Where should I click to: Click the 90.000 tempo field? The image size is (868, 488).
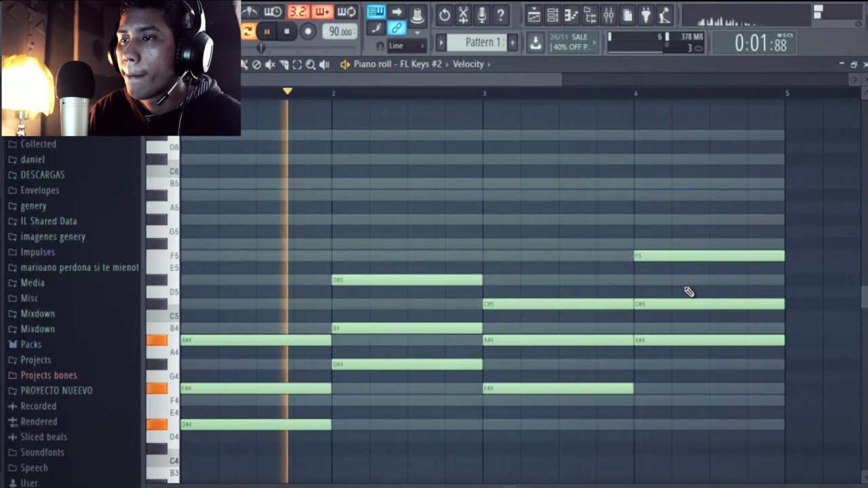coord(340,32)
